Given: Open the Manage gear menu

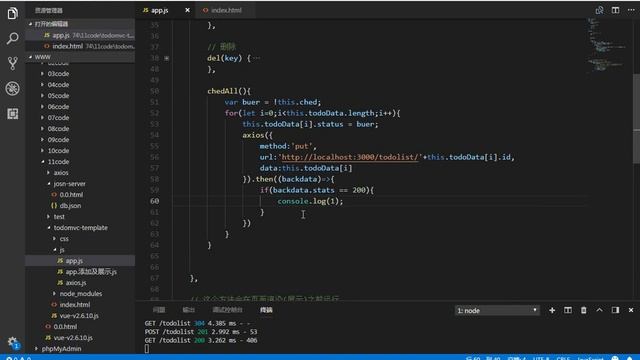Looking at the screenshot, I should (x=13, y=342).
